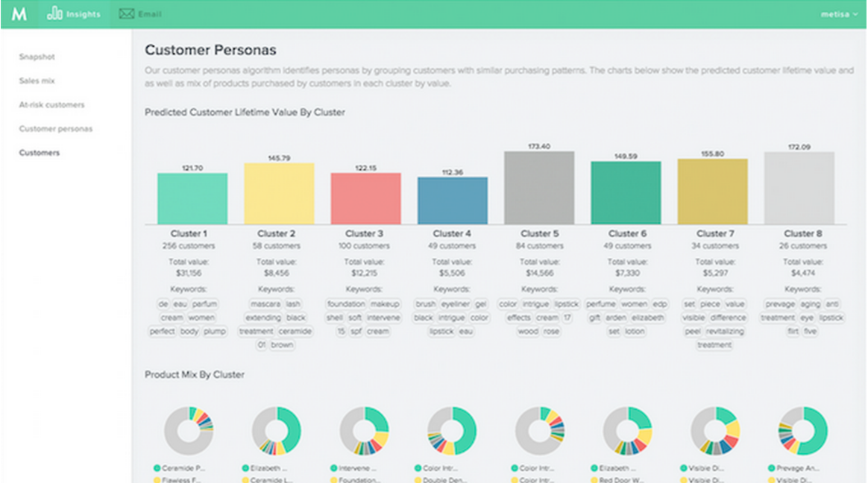The height and width of the screenshot is (483, 868).
Task: Select the Cluster 5 gray bar
Action: [539, 188]
